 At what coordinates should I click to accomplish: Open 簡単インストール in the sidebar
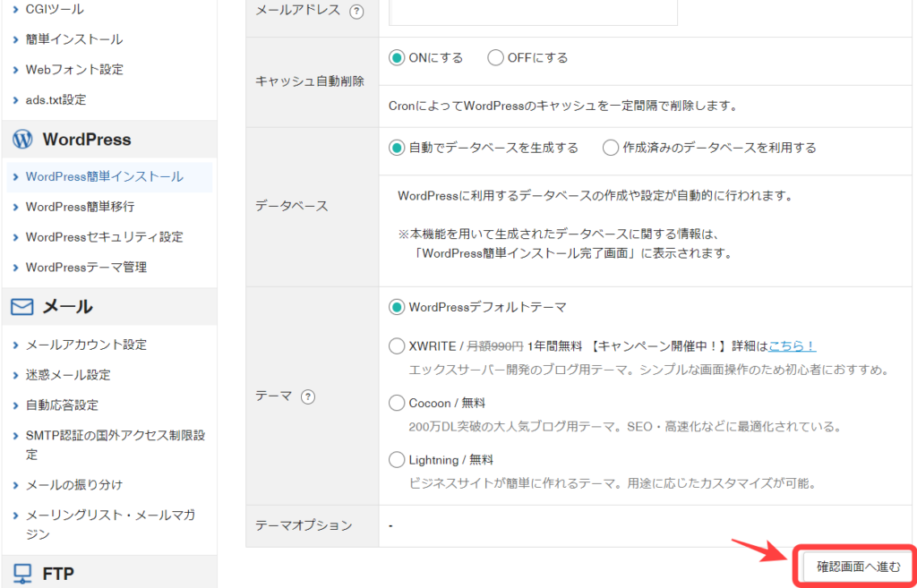[x=74, y=39]
